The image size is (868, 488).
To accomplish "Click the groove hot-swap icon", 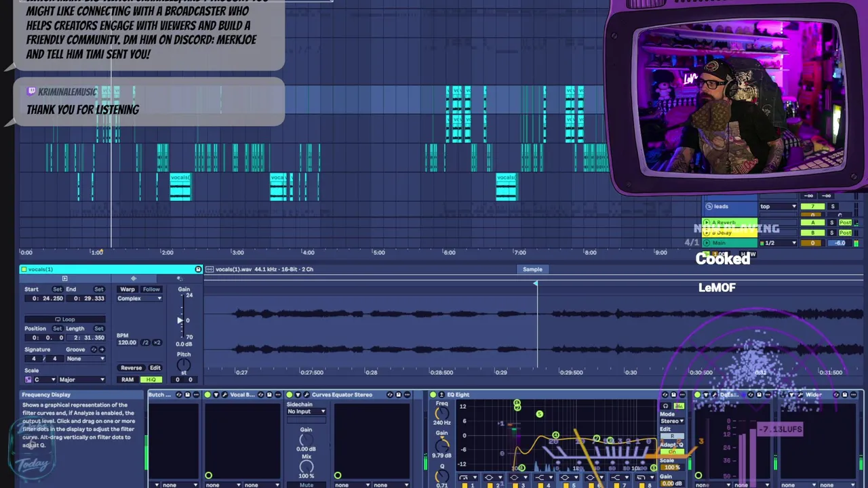I will pyautogui.click(x=94, y=350).
